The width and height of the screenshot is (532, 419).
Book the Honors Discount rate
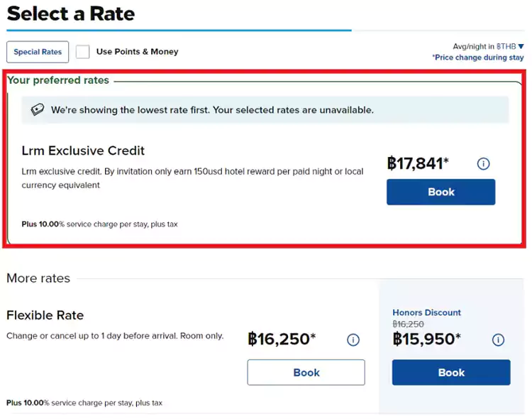click(x=450, y=372)
